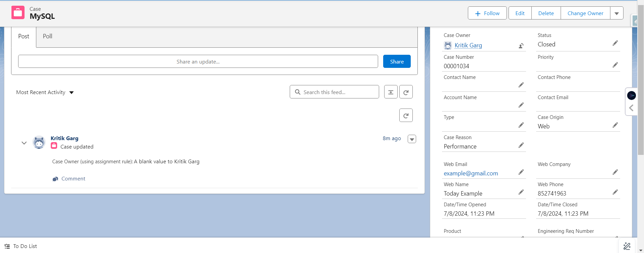Select the Post tab
Viewport: 644px width, 253px height.
tap(24, 36)
